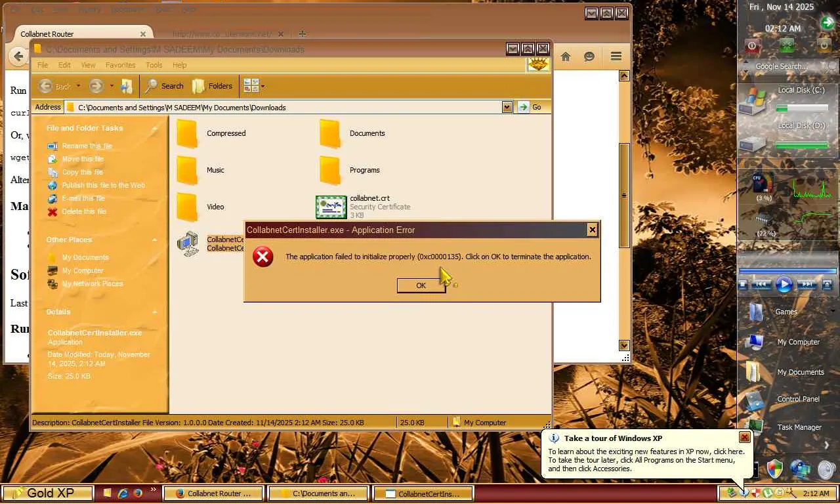This screenshot has width=840, height=504.
Task: Select the Video folder icon
Action: [188, 207]
